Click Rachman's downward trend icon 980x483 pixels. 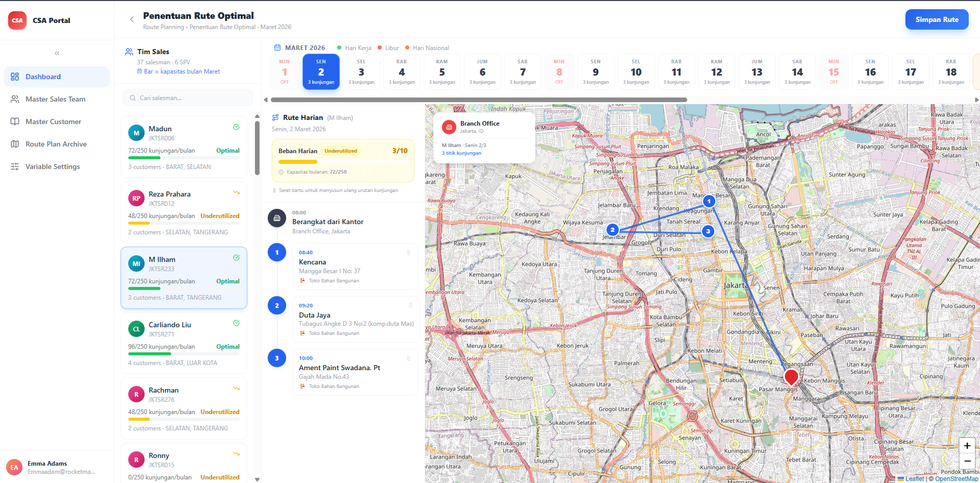pyautogui.click(x=237, y=389)
